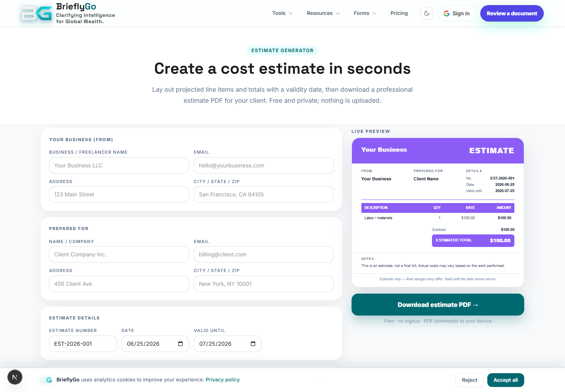Expand the Resources menu
The width and height of the screenshot is (565, 392).
(x=323, y=13)
